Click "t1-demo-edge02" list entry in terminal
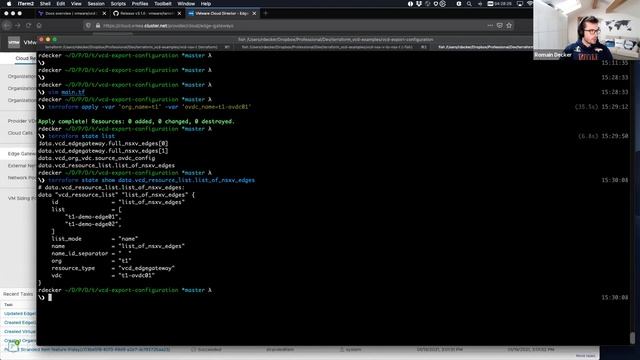This screenshot has width=640, height=360. point(93,224)
